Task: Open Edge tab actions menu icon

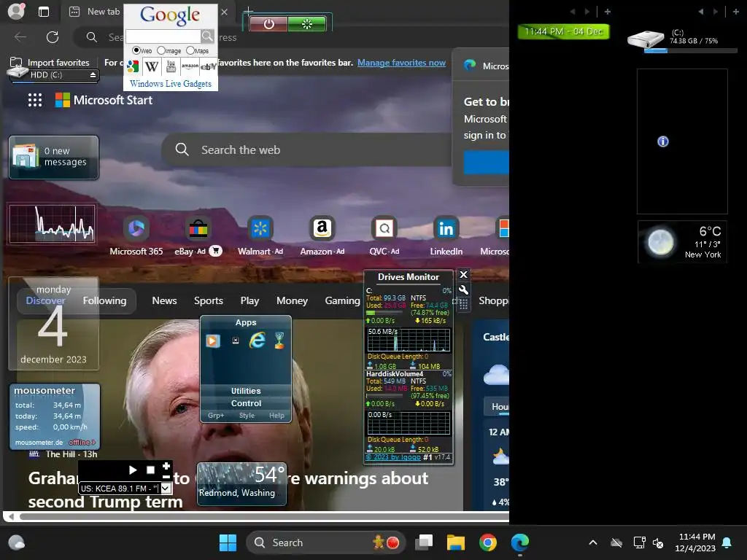Action: point(44,12)
